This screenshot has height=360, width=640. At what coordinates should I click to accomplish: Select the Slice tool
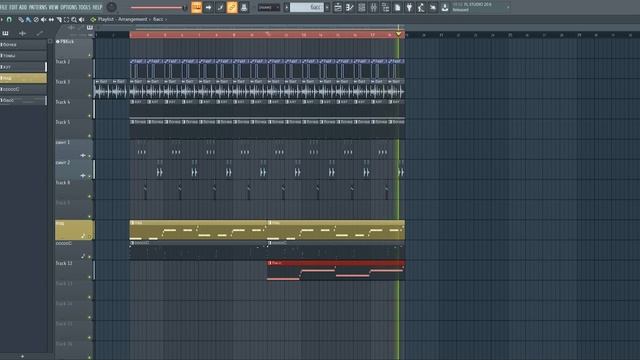pyautogui.click(x=59, y=19)
